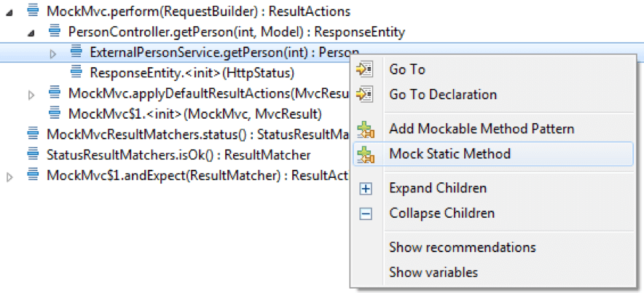
Task: Expand the MockMvc$1.andExpect node
Action: [x=9, y=178]
